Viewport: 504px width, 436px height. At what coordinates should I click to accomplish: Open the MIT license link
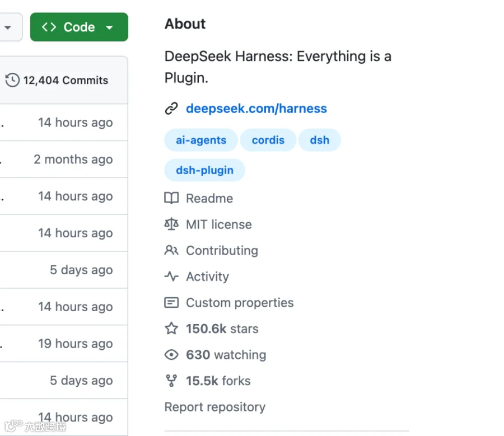tap(218, 224)
